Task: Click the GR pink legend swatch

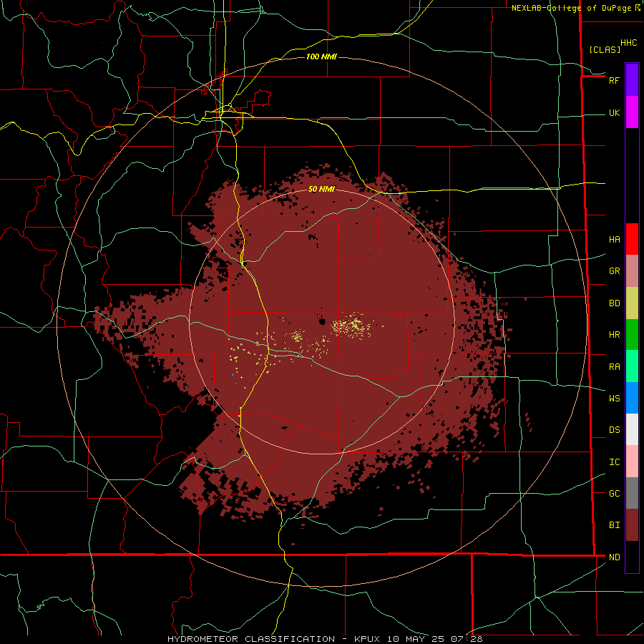Action: click(x=632, y=271)
